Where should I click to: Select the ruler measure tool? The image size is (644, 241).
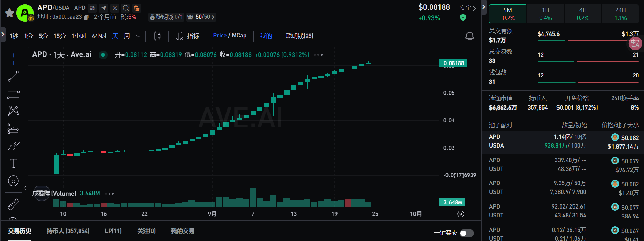(x=13, y=204)
